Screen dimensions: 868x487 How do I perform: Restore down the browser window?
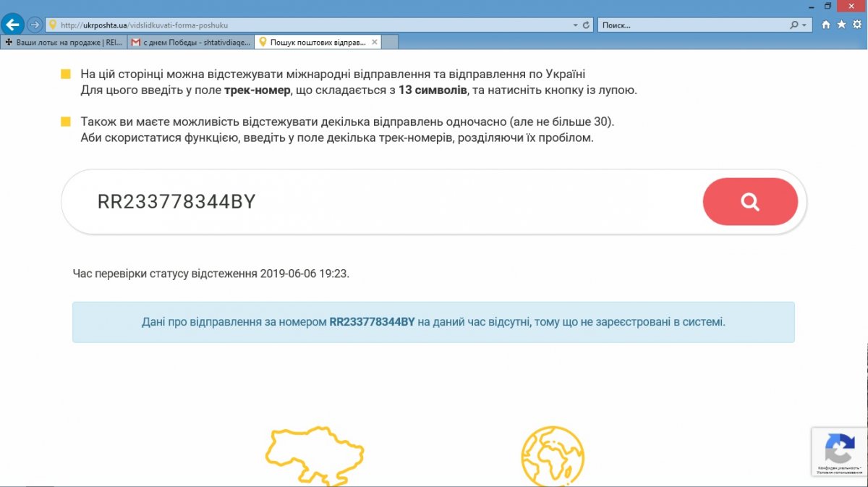[x=828, y=5]
